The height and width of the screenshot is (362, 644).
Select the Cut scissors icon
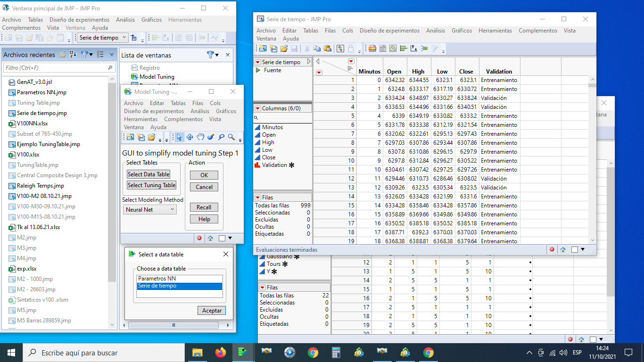(307, 48)
